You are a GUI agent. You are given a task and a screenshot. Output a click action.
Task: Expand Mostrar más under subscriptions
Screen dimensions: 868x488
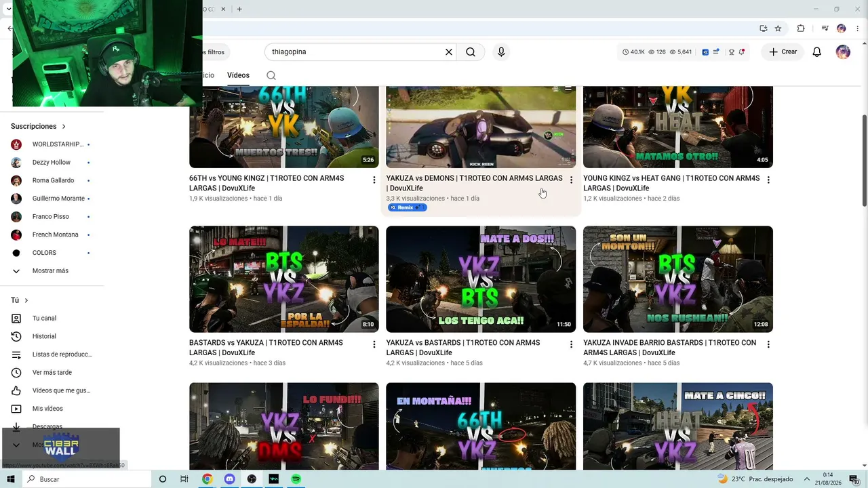pos(52,271)
